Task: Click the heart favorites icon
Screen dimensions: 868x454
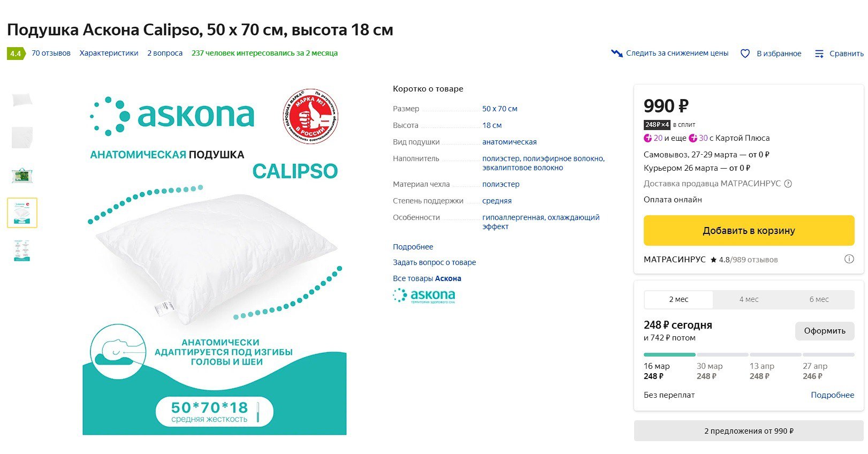Action: pos(745,54)
